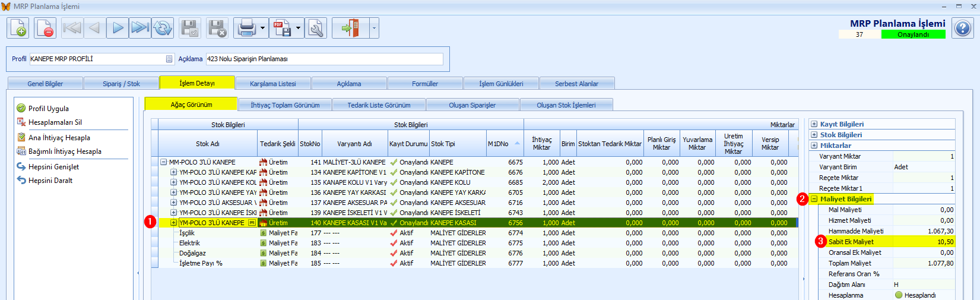This screenshot has height=300, width=980.
Task: Click the new record document icon
Action: [18, 28]
